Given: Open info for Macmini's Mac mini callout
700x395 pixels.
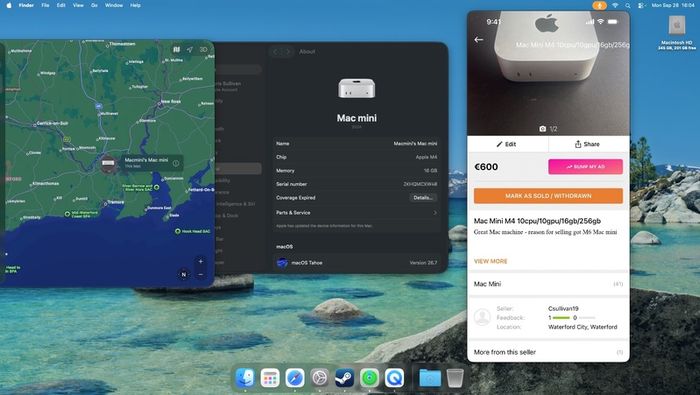Looking at the screenshot, I should pyautogui.click(x=176, y=163).
